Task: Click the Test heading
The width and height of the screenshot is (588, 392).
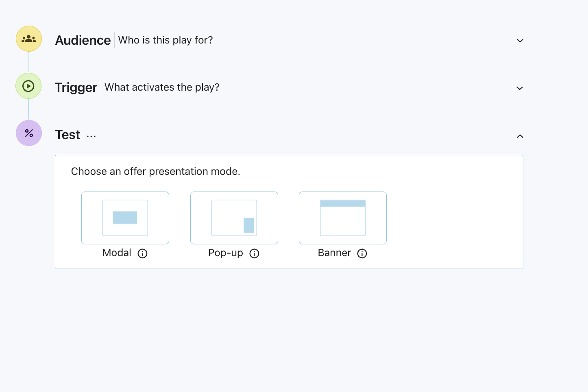Action: point(68,135)
